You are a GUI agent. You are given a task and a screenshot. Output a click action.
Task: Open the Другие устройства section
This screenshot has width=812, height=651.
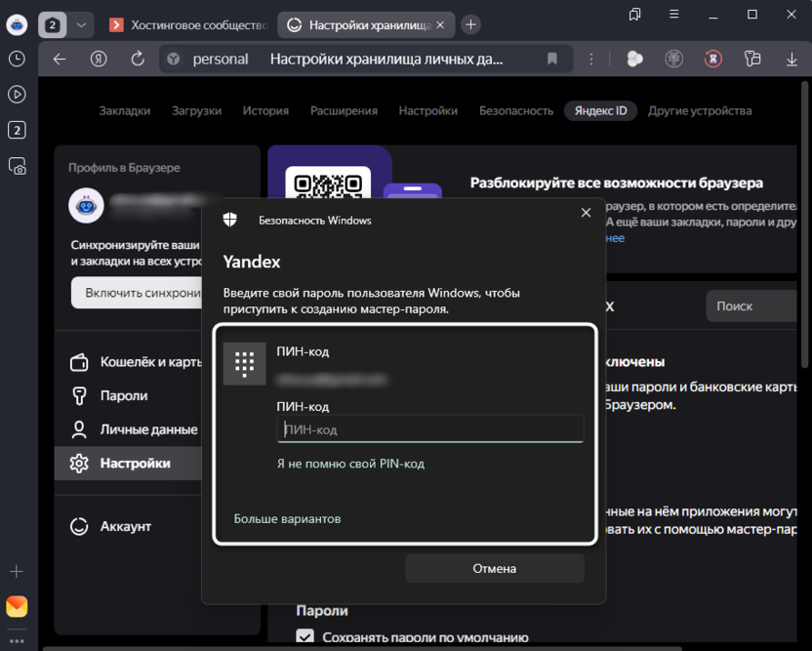pyautogui.click(x=700, y=111)
